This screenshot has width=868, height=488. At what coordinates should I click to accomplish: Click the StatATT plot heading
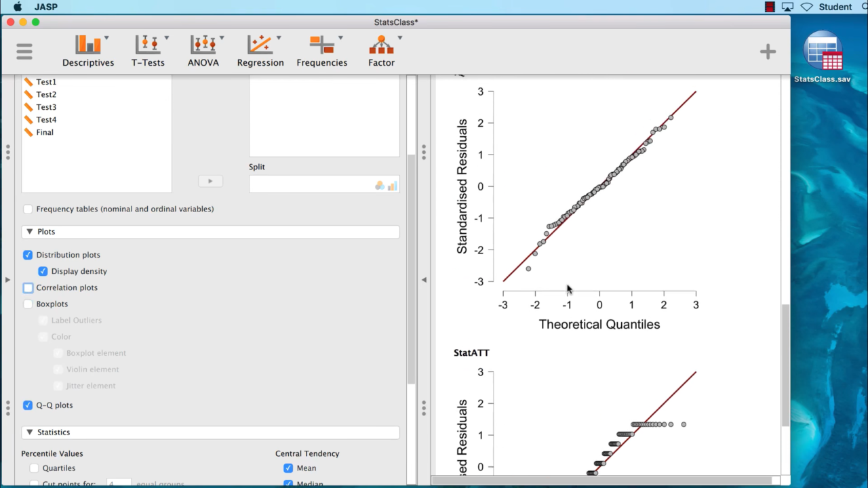click(x=471, y=353)
